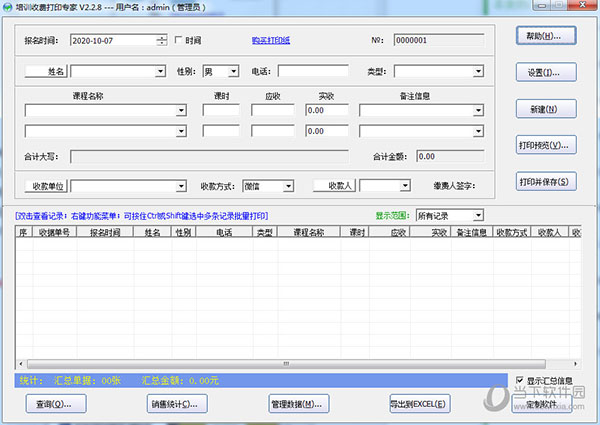The width and height of the screenshot is (600, 425).
Task: Click 导出到EXCEL(E) export button
Action: click(420, 404)
